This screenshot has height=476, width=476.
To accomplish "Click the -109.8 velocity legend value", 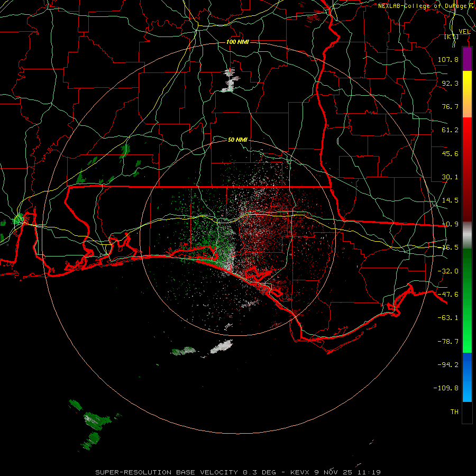I will point(446,388).
